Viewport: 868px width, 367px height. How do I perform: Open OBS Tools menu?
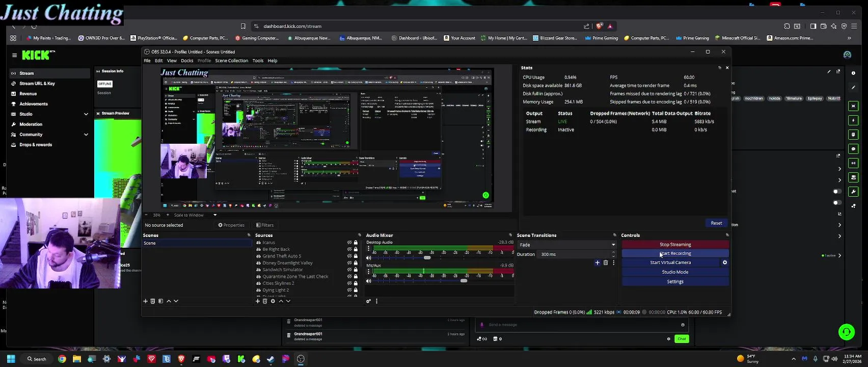[258, 61]
